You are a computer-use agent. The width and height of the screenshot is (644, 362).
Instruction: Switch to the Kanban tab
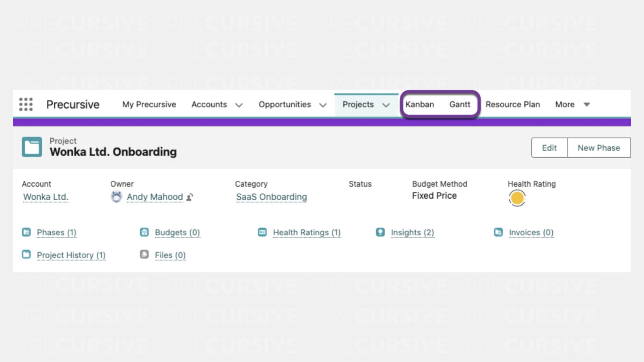[x=420, y=105]
